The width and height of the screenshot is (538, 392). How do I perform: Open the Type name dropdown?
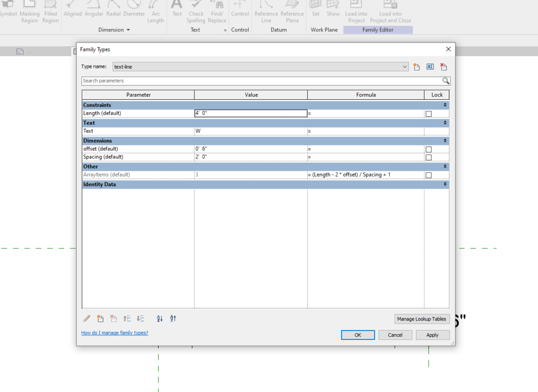click(405, 67)
